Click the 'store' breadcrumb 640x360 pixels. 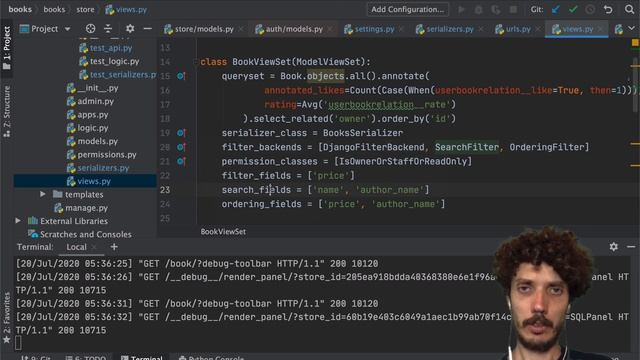click(85, 9)
